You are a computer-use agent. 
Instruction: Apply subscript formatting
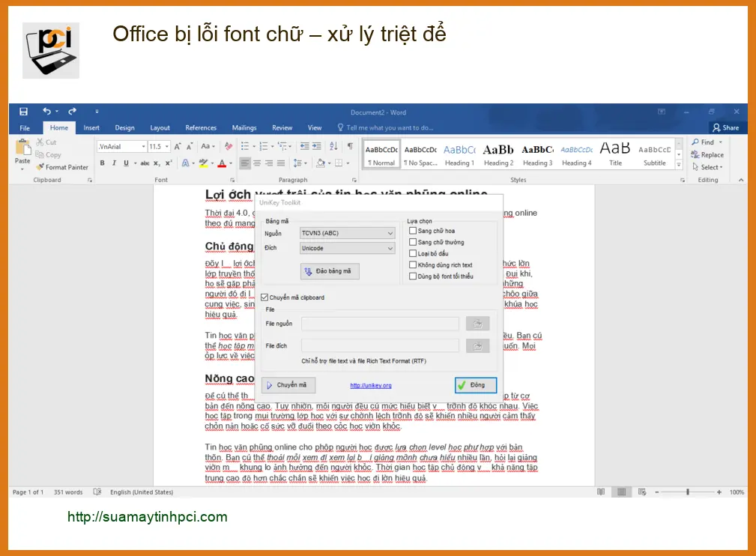pyautogui.click(x=157, y=163)
